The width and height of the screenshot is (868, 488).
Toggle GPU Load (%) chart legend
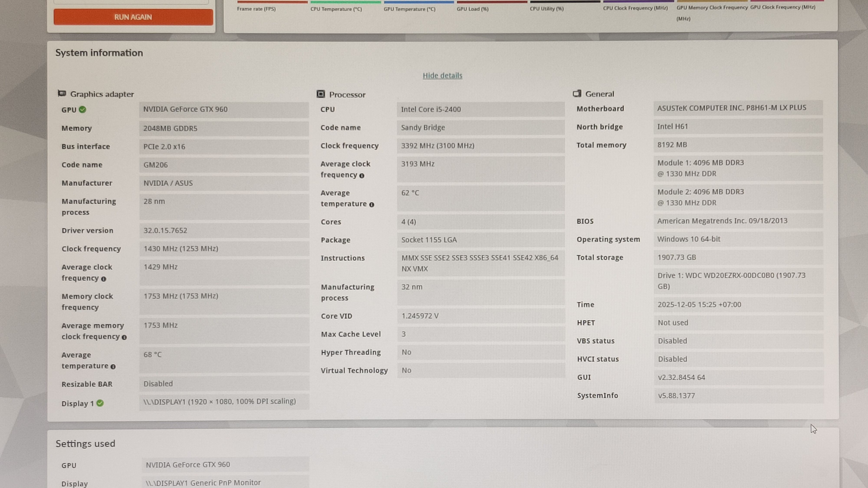pyautogui.click(x=472, y=9)
